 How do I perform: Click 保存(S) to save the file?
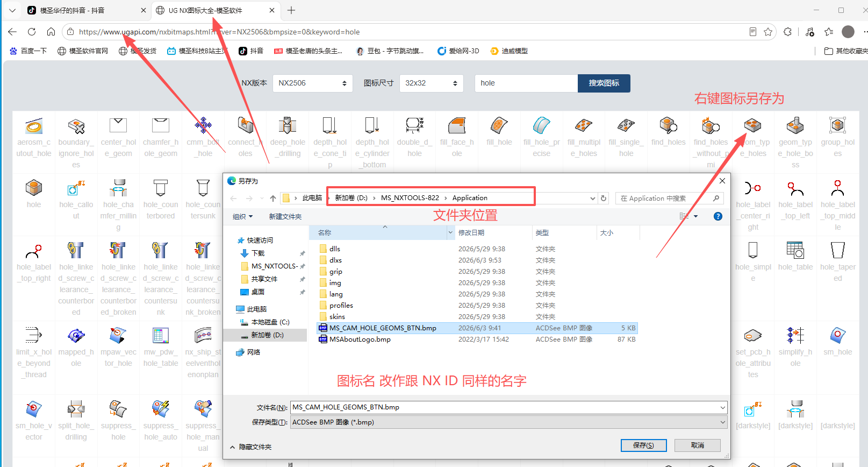click(x=643, y=445)
